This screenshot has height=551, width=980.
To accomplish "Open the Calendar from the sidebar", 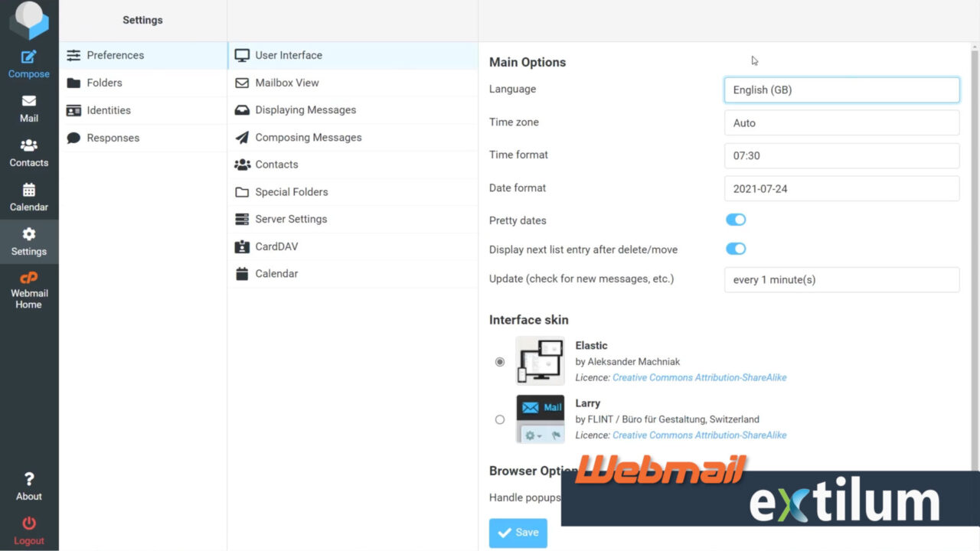I will tap(28, 196).
